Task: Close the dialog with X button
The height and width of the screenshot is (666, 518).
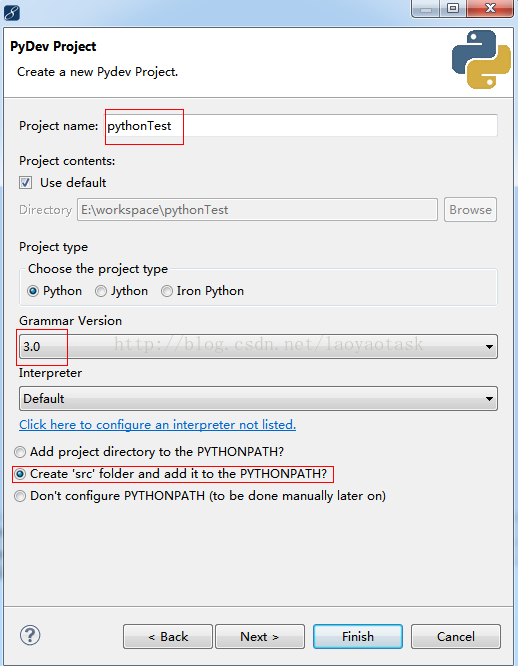Action: (490, 8)
